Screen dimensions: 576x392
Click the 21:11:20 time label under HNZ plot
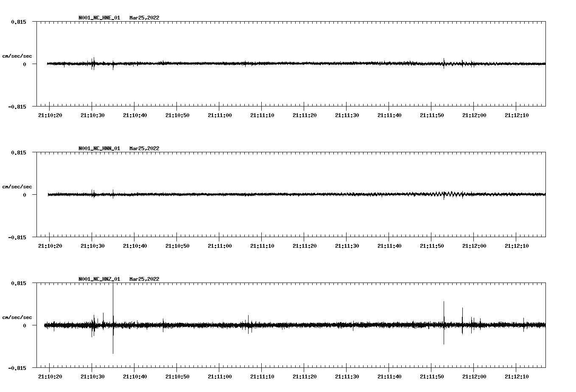(305, 376)
